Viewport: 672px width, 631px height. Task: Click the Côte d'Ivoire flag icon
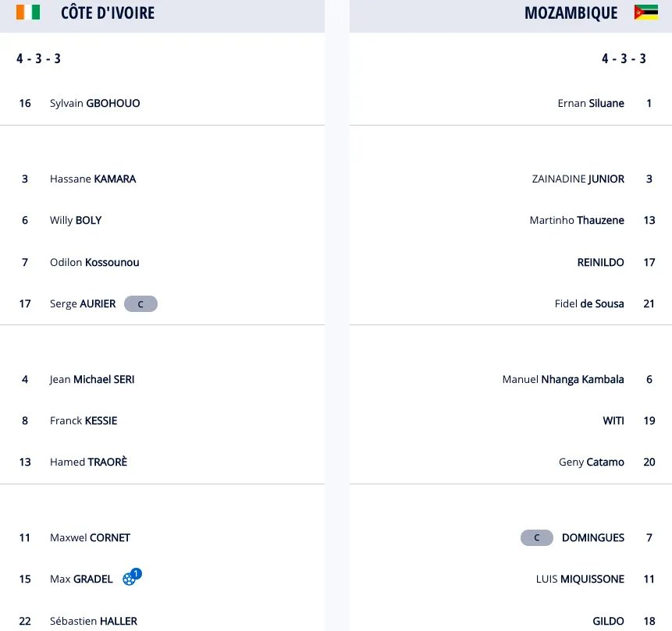[x=28, y=12]
